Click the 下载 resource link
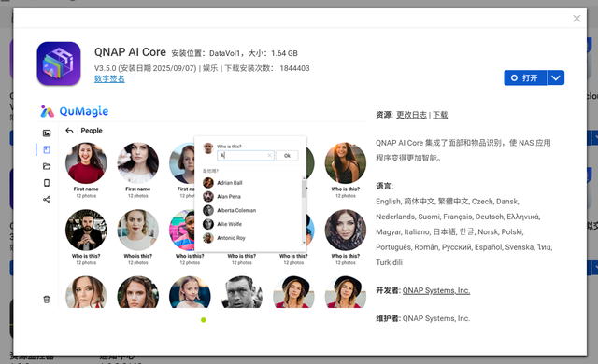The image size is (598, 364). coord(440,115)
